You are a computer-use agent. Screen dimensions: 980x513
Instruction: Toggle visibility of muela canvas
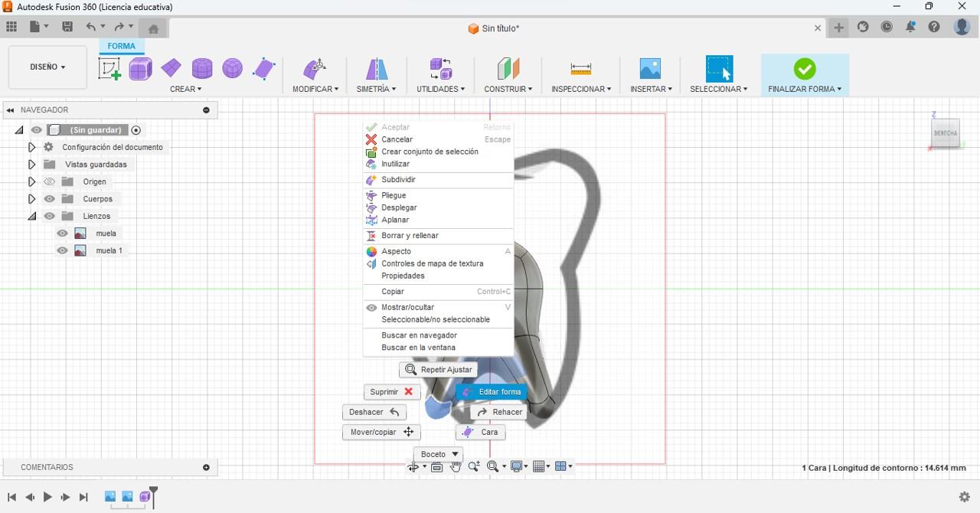[x=63, y=234]
